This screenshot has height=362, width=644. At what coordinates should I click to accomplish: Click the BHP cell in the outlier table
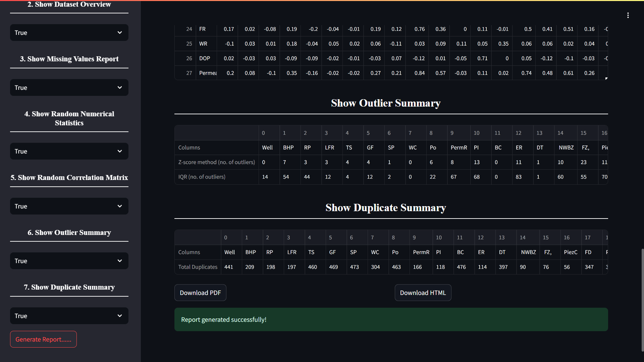(288, 147)
